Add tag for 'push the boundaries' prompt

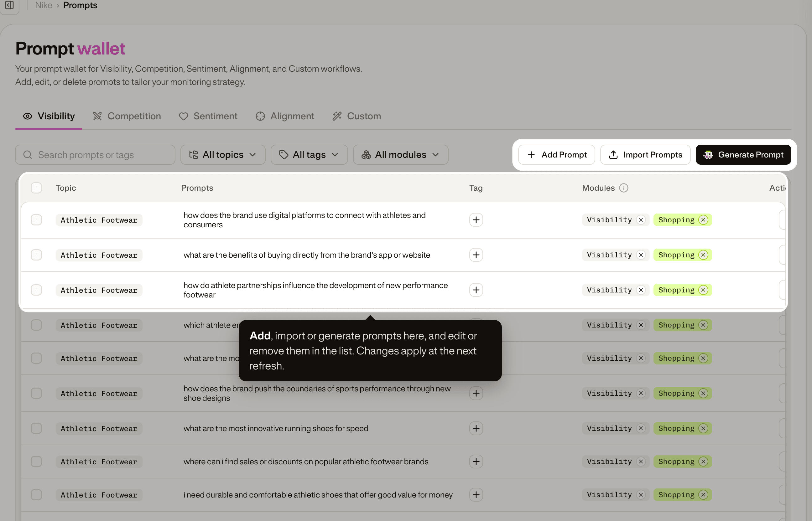476,393
